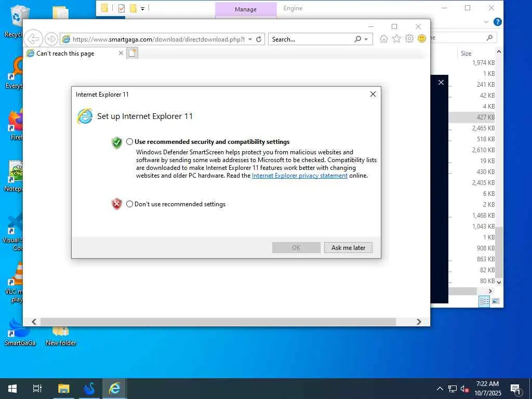This screenshot has width=532, height=399.
Task: Click the smiley feedback icon
Action: [422, 38]
